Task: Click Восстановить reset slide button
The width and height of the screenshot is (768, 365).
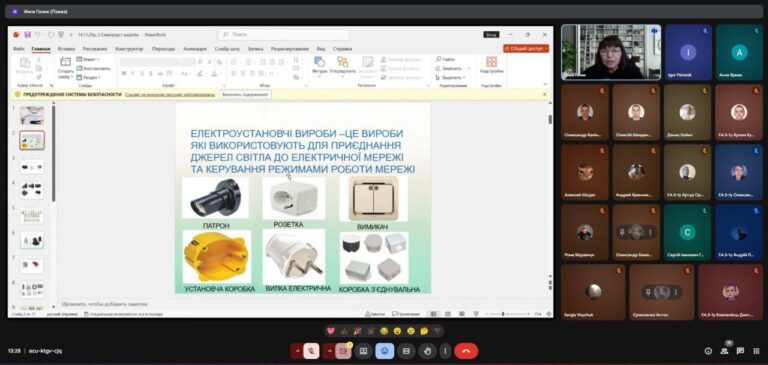Action: pos(94,68)
